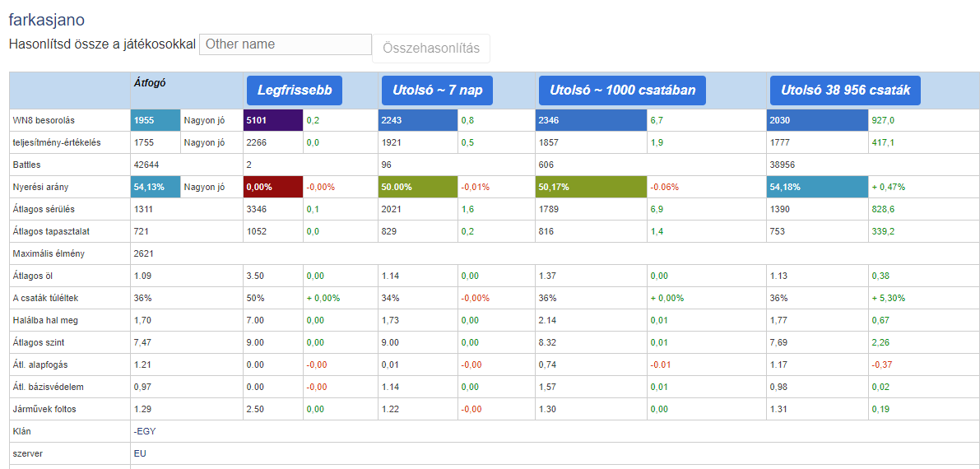Image resolution: width=980 pixels, height=469 pixels.
Task: Click the blue 2346 WN8 cell
Action: pos(591,120)
